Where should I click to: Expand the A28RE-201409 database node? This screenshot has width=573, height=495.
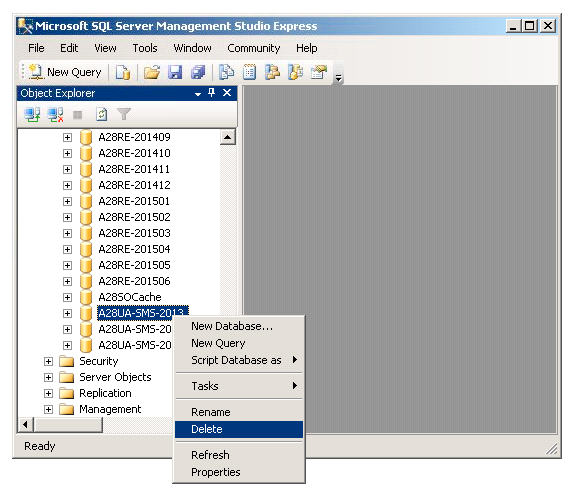point(67,137)
